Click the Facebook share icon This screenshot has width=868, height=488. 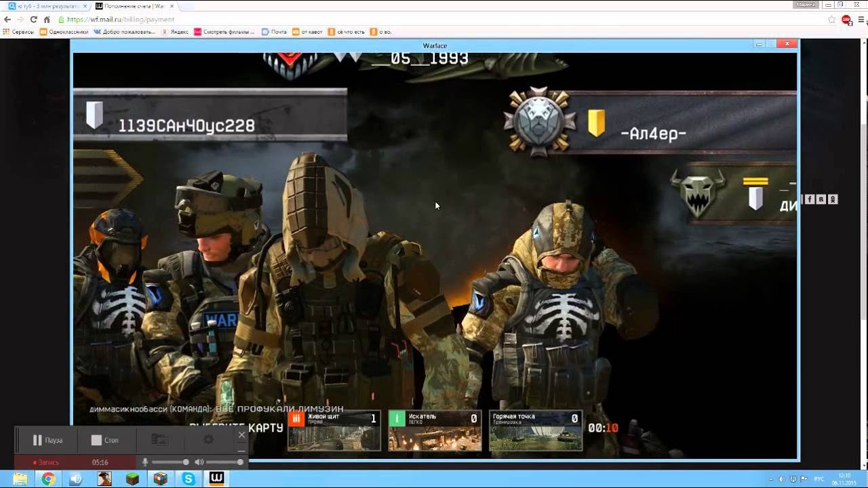[x=810, y=199]
